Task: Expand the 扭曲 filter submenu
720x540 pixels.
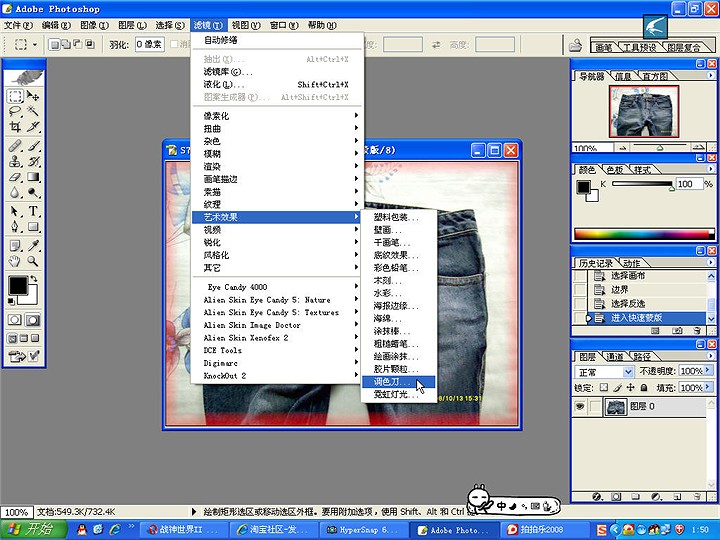Action: click(x=277, y=129)
